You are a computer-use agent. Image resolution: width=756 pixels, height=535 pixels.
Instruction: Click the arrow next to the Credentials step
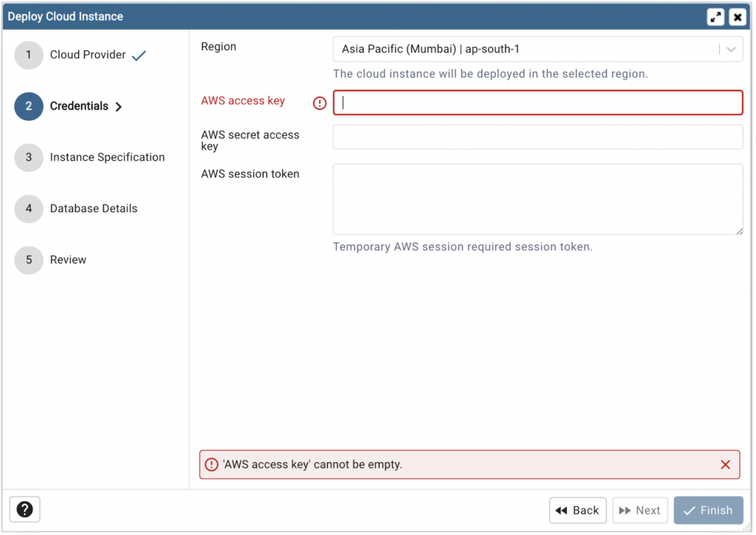[x=119, y=106]
